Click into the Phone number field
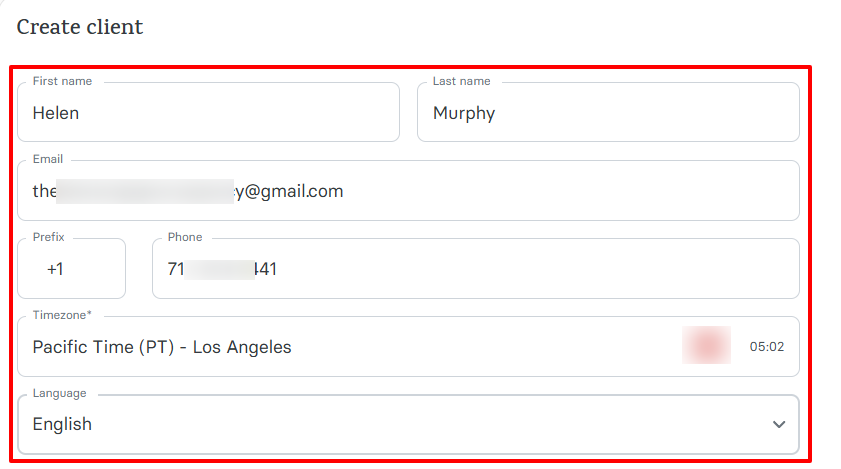 (475, 269)
